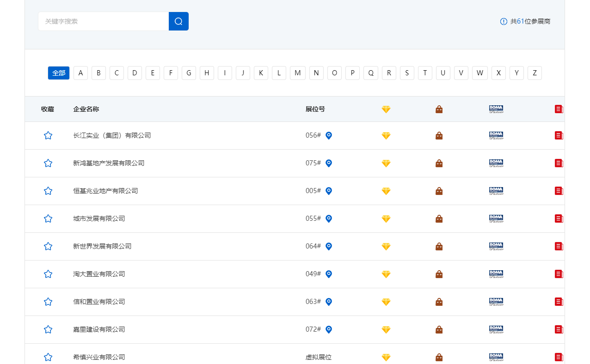Star 嘉里建设有限公司 in the list
The image size is (590, 364).
pos(48,329)
